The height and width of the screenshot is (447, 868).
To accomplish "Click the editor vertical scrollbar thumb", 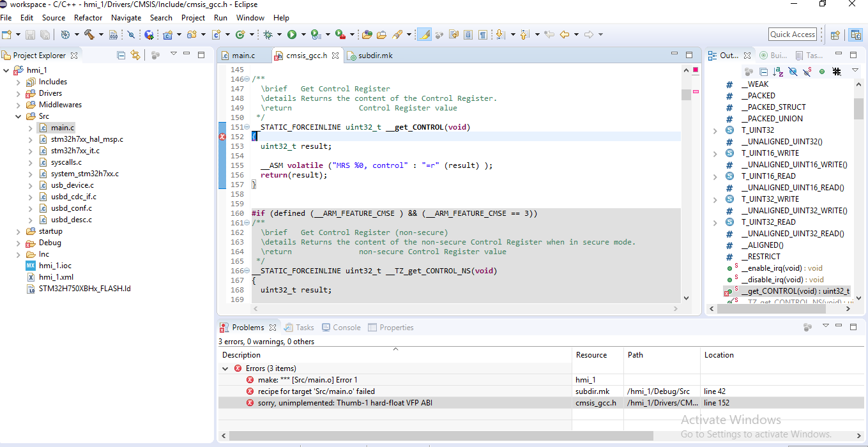I will [x=686, y=95].
